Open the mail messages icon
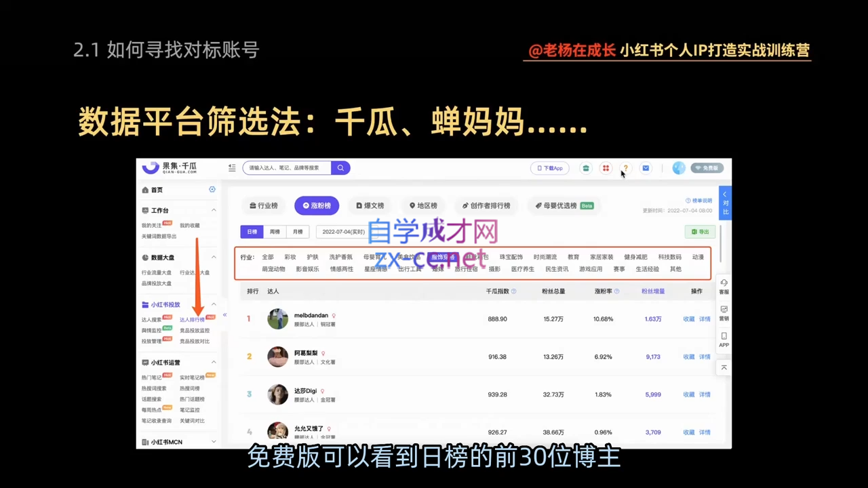This screenshot has height=488, width=868. click(646, 168)
